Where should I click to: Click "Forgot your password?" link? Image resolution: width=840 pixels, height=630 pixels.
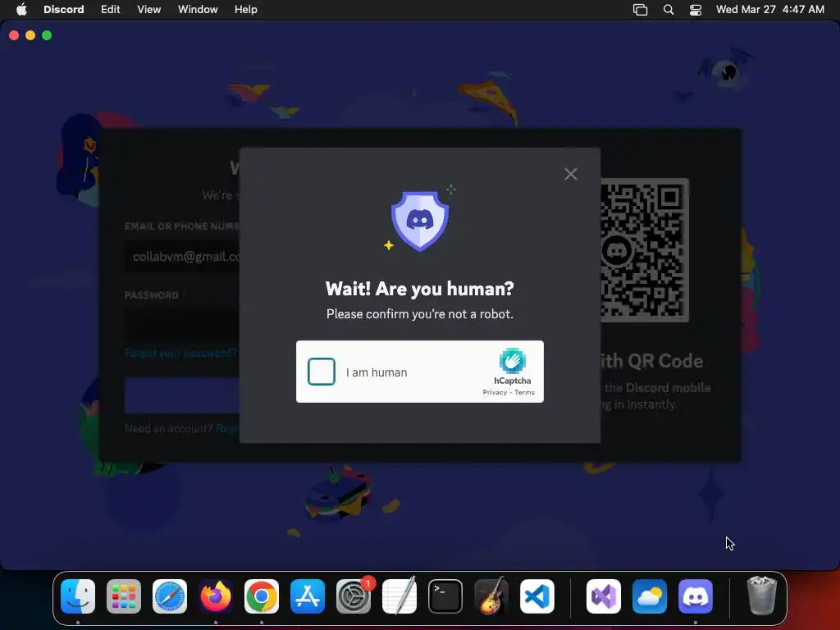(180, 353)
